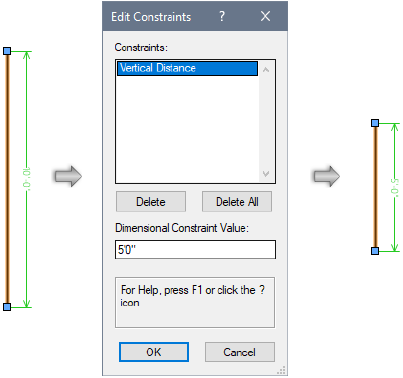Image resolution: width=403 pixels, height=378 pixels.
Task: Select bottom grip of the 5'-0" line
Action: [x=375, y=251]
